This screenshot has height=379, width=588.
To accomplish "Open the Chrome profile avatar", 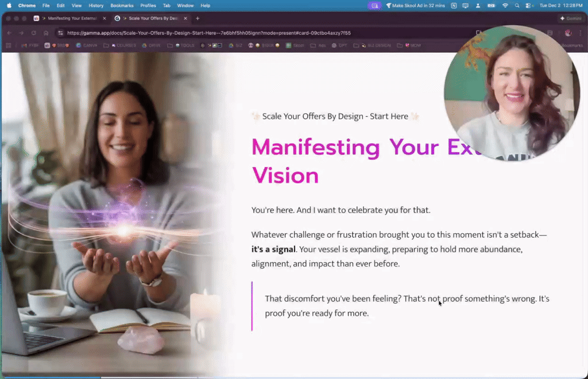I will (x=568, y=33).
